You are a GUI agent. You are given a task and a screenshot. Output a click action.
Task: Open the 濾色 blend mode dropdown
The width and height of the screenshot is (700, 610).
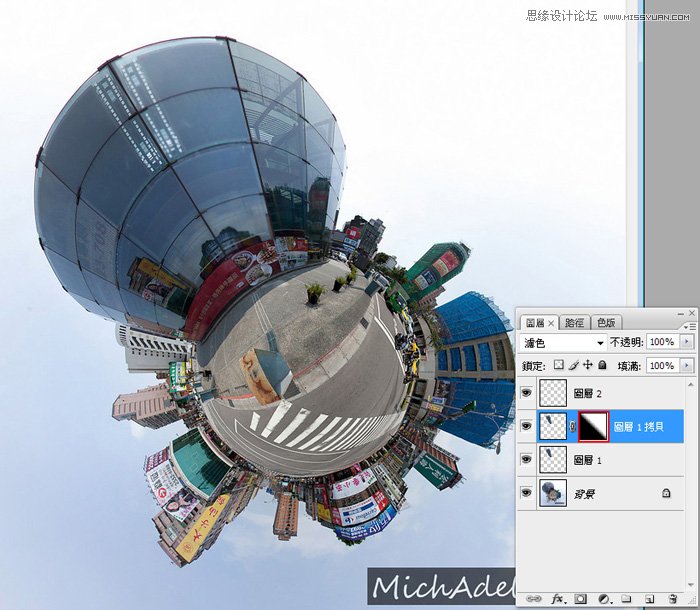[565, 343]
